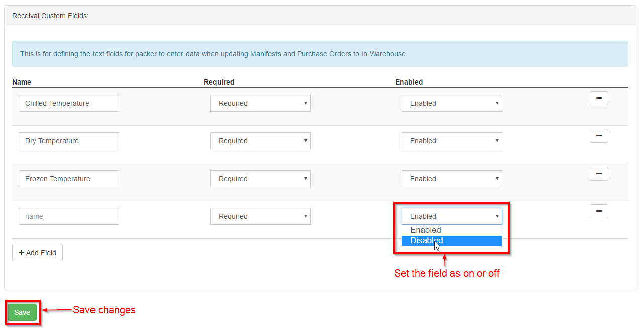Remove the Chilled Temperature field row
The image size is (644, 330).
pos(598,98)
